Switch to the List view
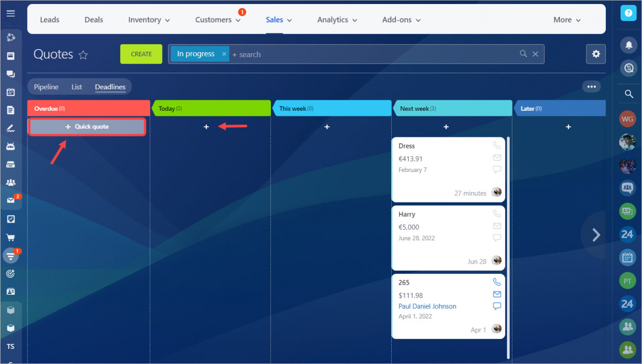Viewport: 642px width, 364px height. point(77,87)
